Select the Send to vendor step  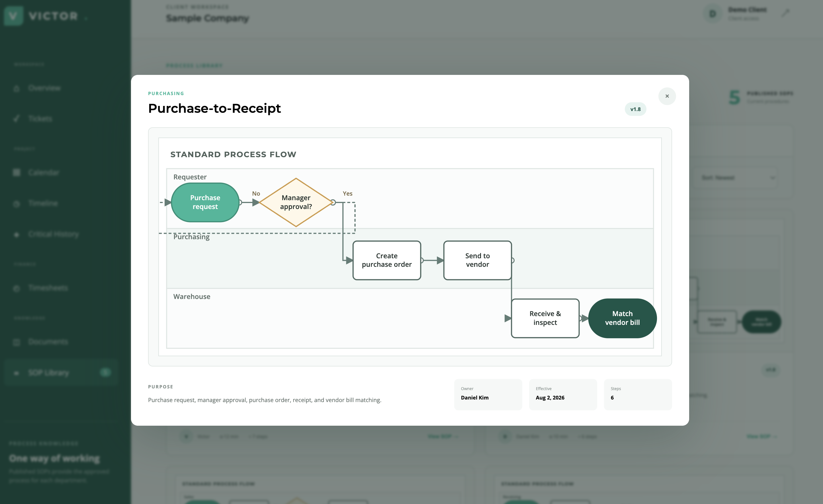pos(477,260)
